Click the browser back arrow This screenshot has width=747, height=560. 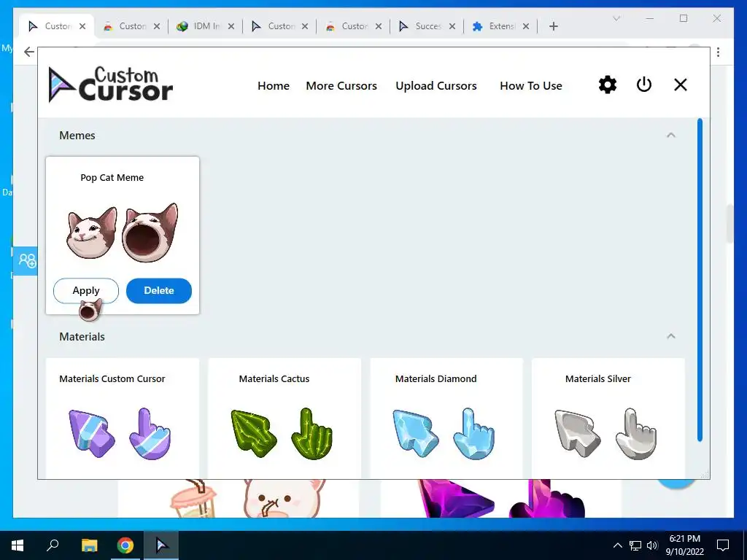click(x=29, y=52)
